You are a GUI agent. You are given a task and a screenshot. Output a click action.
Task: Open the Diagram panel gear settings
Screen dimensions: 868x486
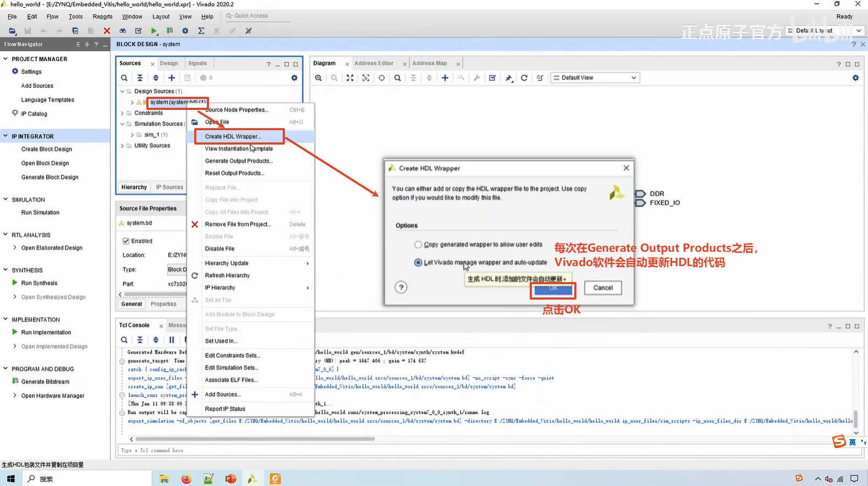pos(855,78)
